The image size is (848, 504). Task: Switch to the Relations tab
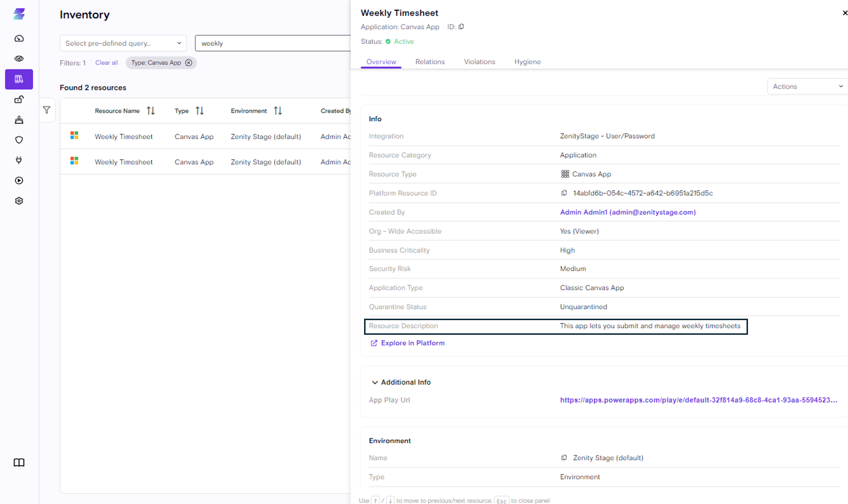coord(430,62)
